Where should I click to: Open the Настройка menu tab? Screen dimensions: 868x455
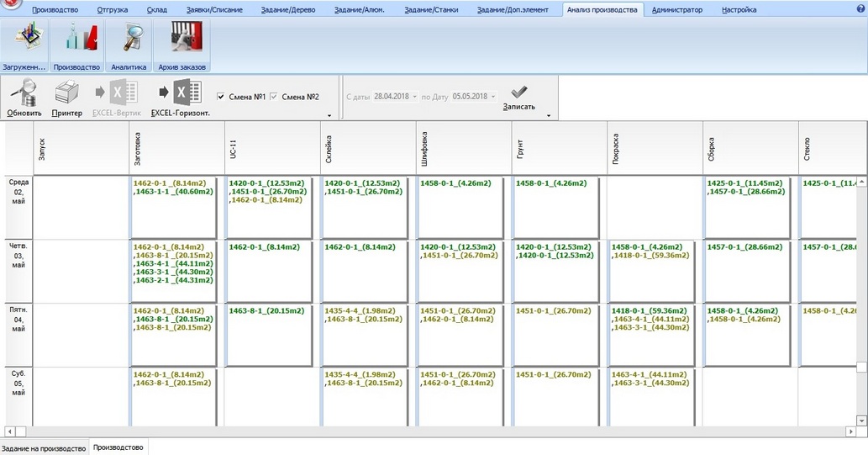738,10
